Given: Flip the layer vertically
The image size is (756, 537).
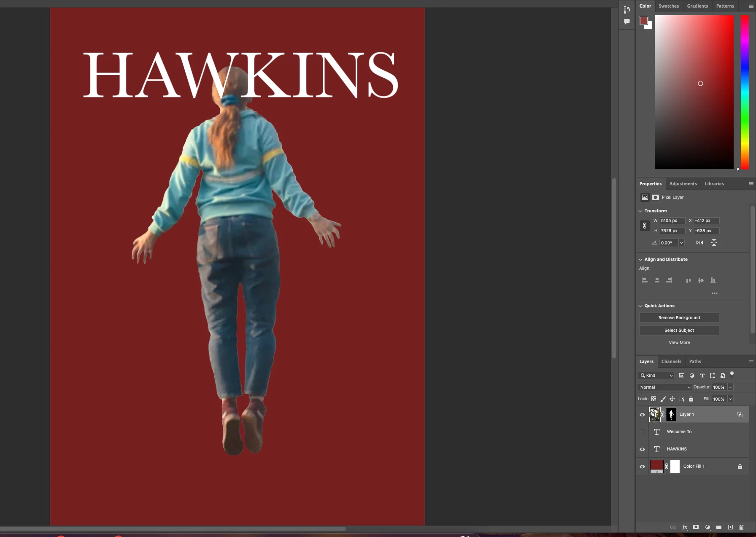Looking at the screenshot, I should click(714, 243).
